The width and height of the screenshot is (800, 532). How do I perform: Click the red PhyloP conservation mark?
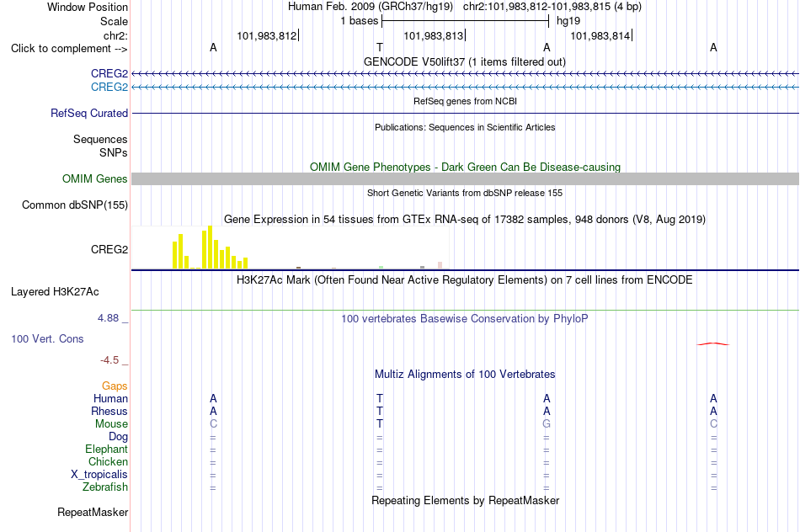(713, 344)
